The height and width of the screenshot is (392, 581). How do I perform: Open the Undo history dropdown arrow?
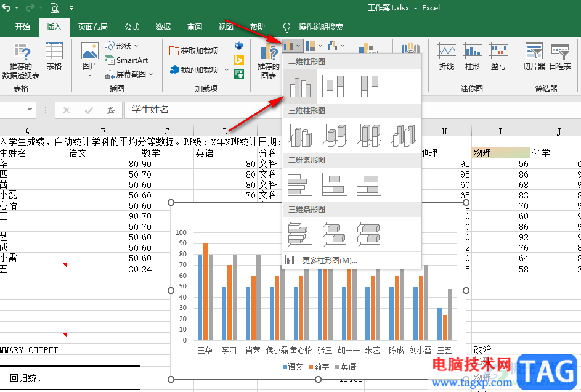click(17, 8)
